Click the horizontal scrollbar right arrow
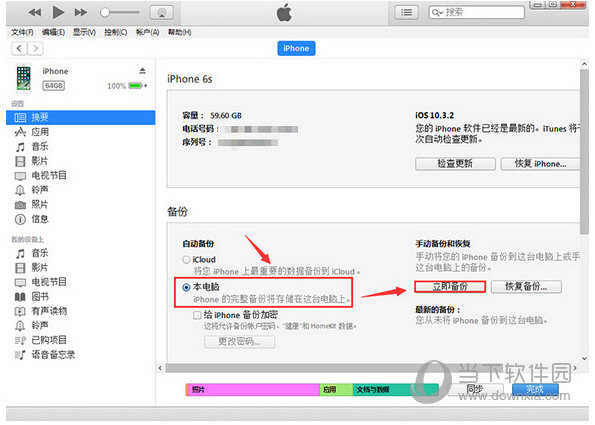 575,368
